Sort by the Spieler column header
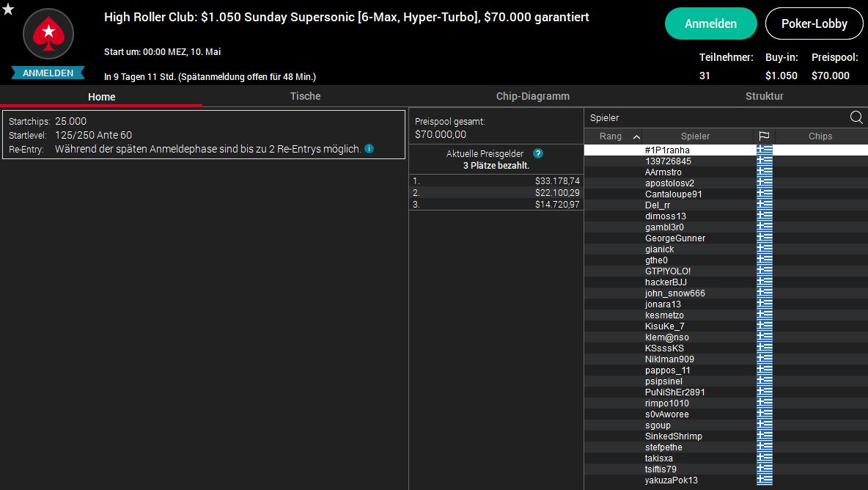This screenshot has width=868, height=490. tap(695, 136)
